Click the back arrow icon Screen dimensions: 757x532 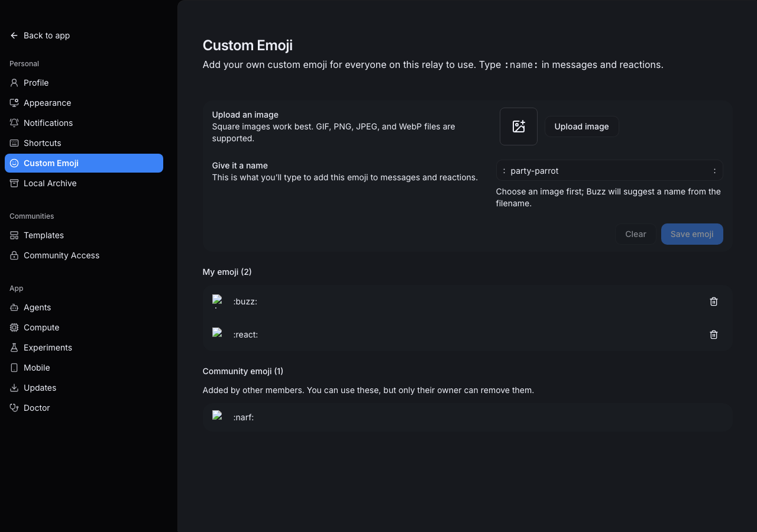(x=14, y=35)
